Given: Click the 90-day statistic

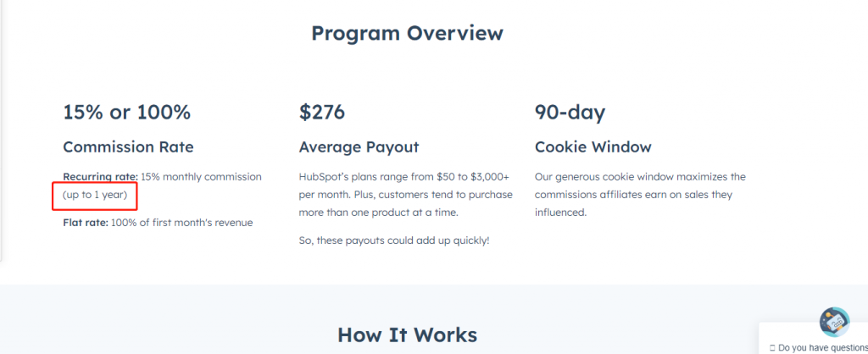Looking at the screenshot, I should [570, 112].
